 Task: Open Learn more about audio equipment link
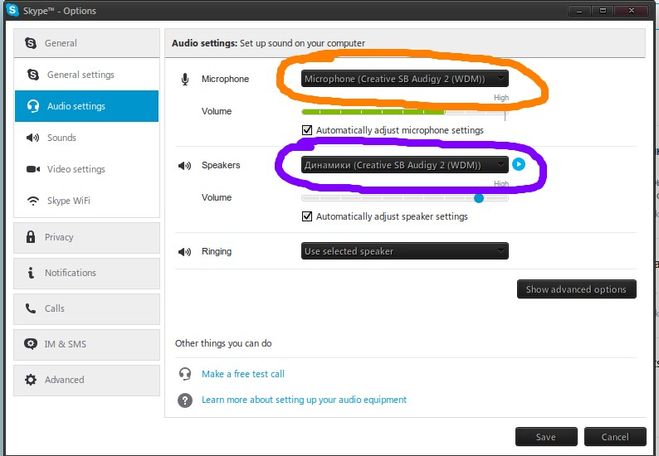[304, 400]
